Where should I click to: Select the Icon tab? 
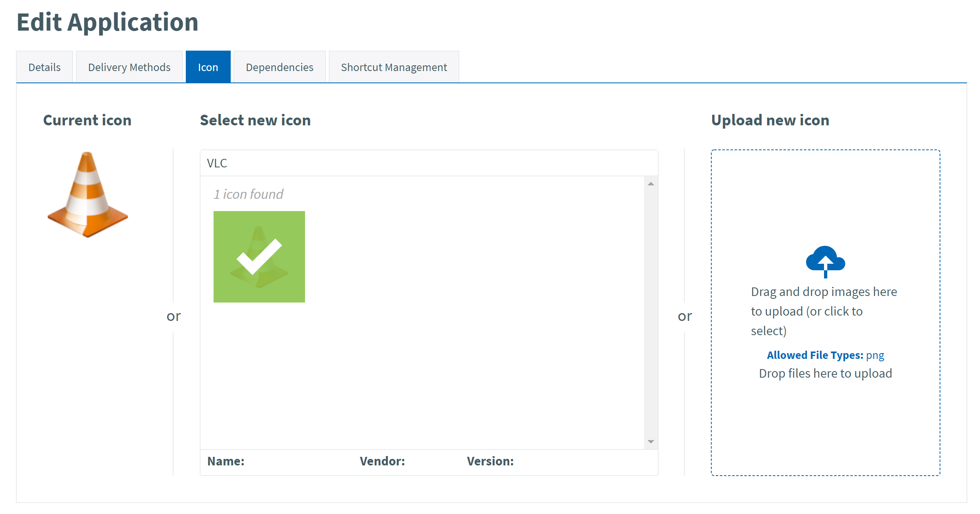208,67
